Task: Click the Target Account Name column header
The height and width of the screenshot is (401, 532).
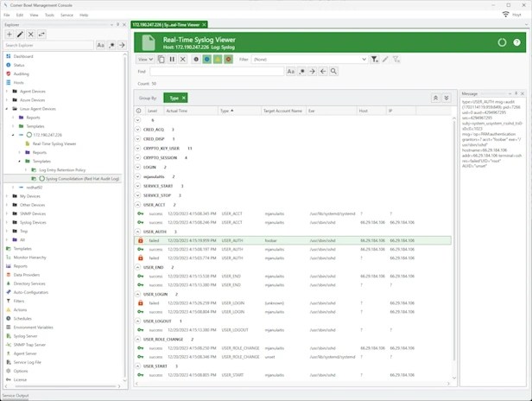Action: click(x=283, y=111)
